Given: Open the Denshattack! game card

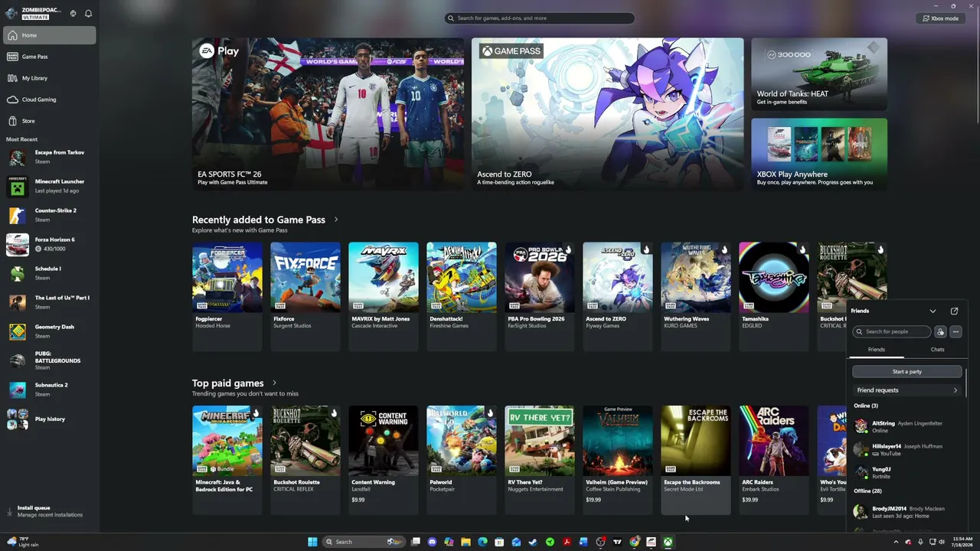Looking at the screenshot, I should point(462,296).
